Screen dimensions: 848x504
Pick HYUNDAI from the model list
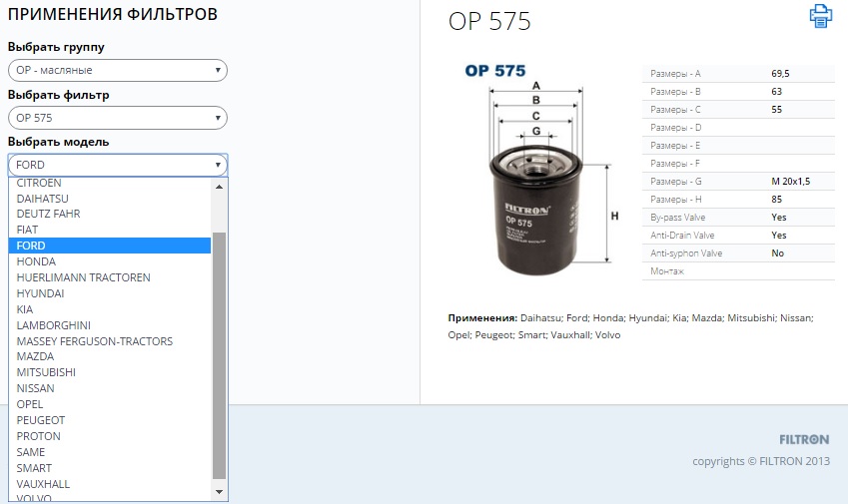(x=109, y=293)
